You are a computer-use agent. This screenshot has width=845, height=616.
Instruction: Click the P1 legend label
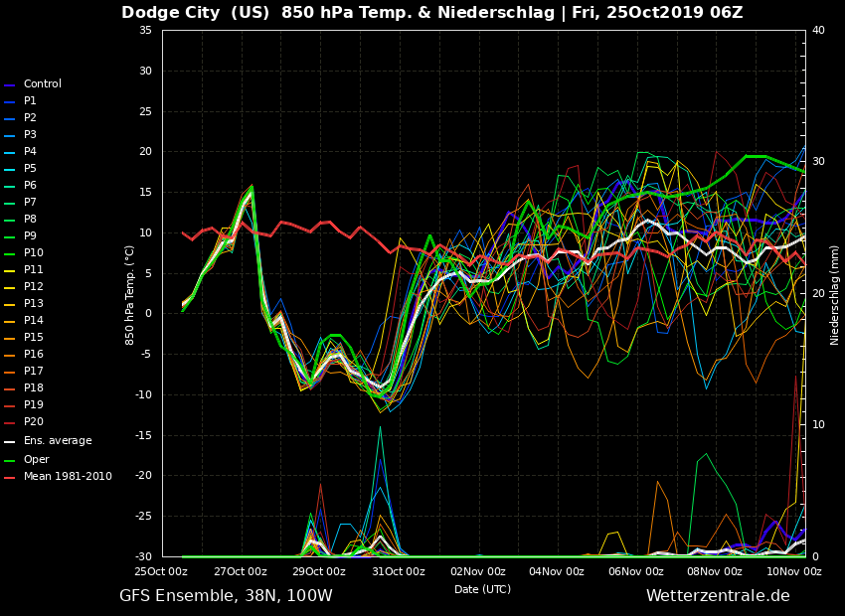click(x=30, y=100)
